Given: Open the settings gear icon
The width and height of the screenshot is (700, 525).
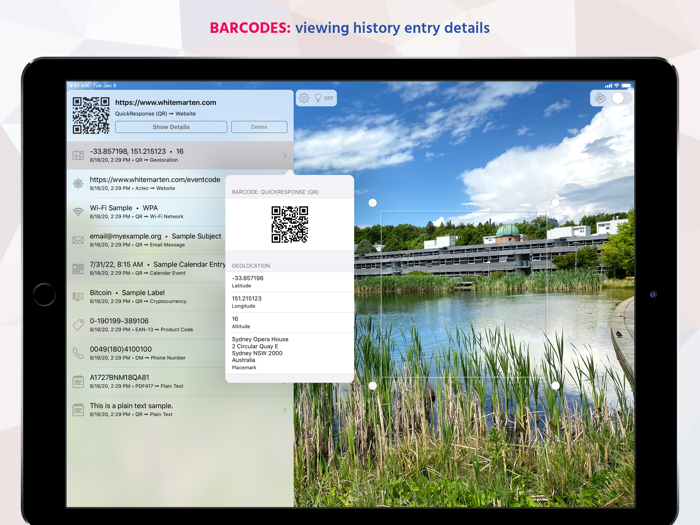Looking at the screenshot, I should click(304, 98).
